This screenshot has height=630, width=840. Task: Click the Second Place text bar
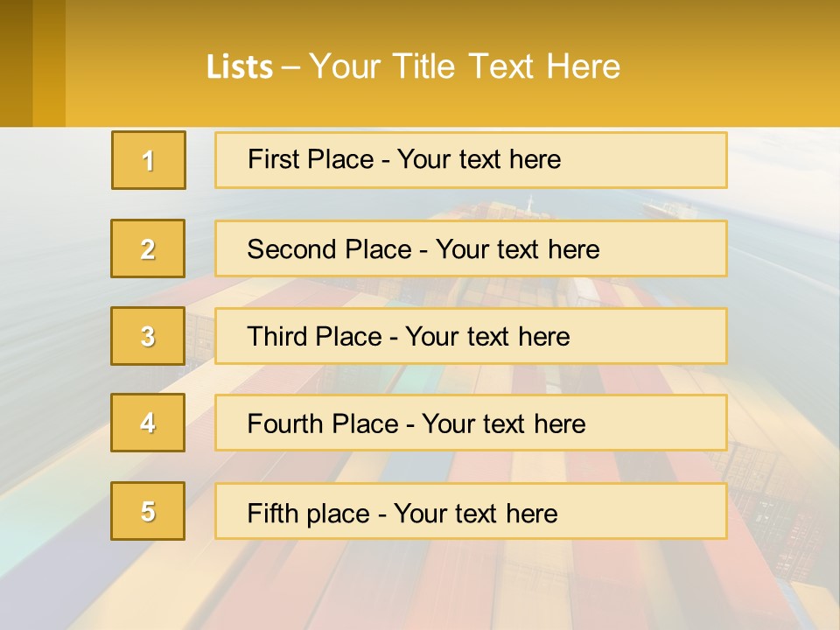471,248
